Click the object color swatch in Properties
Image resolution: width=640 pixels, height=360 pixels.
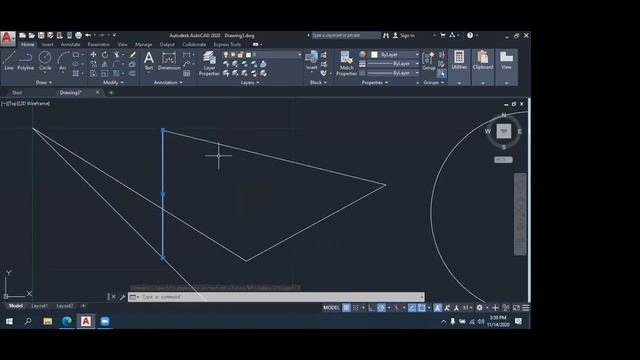coord(374,55)
